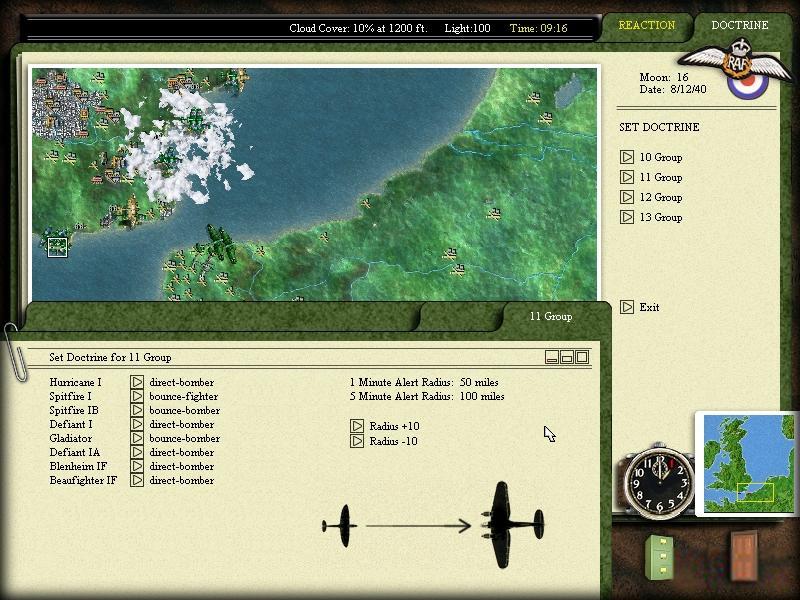Click the Date: 8/12/40 text
The image size is (800, 600).
click(673, 89)
